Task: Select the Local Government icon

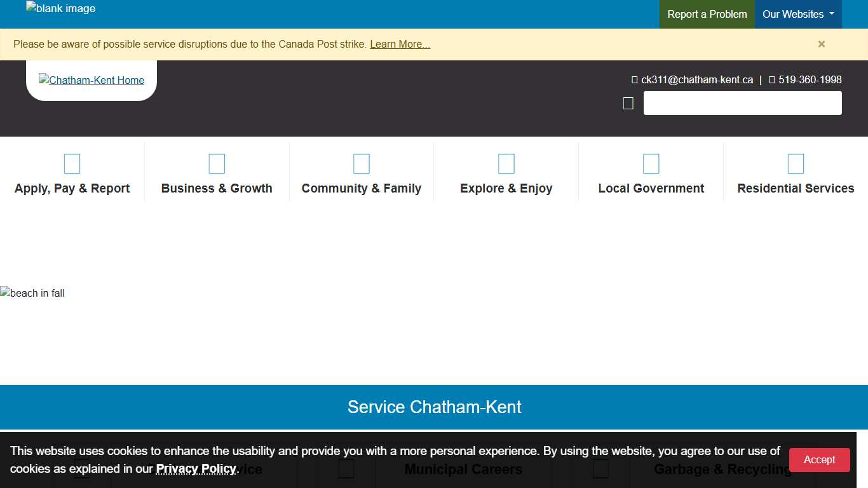Action: [651, 163]
